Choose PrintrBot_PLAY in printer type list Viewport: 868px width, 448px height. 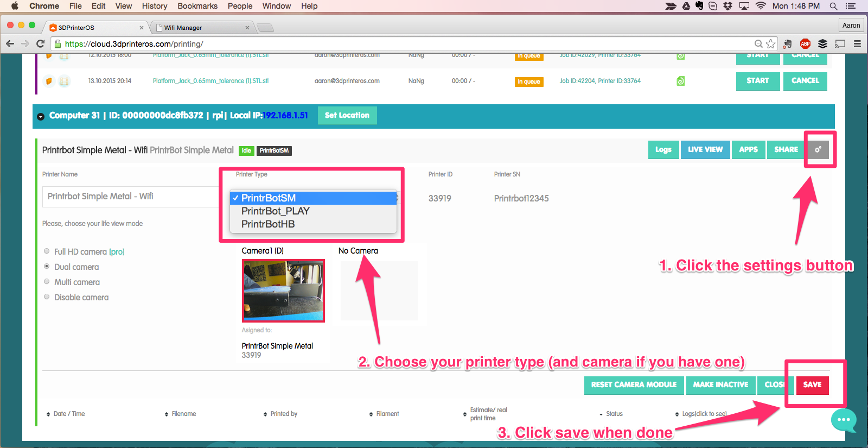click(314, 211)
